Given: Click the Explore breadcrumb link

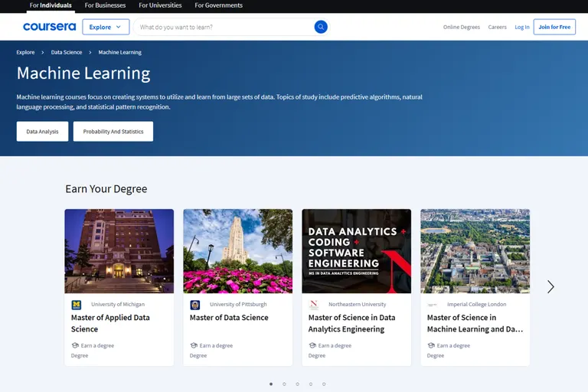Looking at the screenshot, I should (25, 52).
